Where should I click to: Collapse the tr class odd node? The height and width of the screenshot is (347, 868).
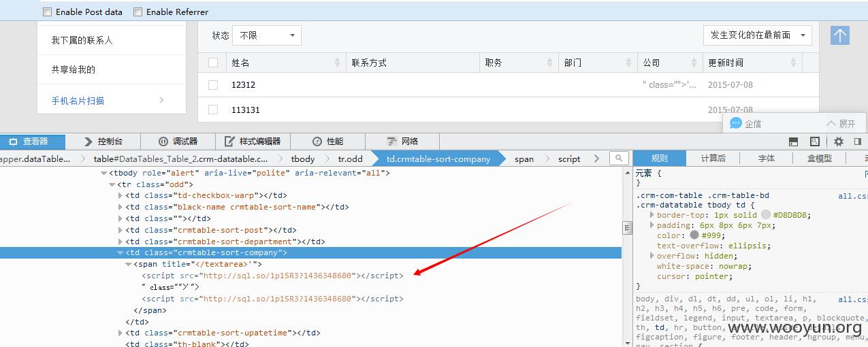click(x=112, y=184)
